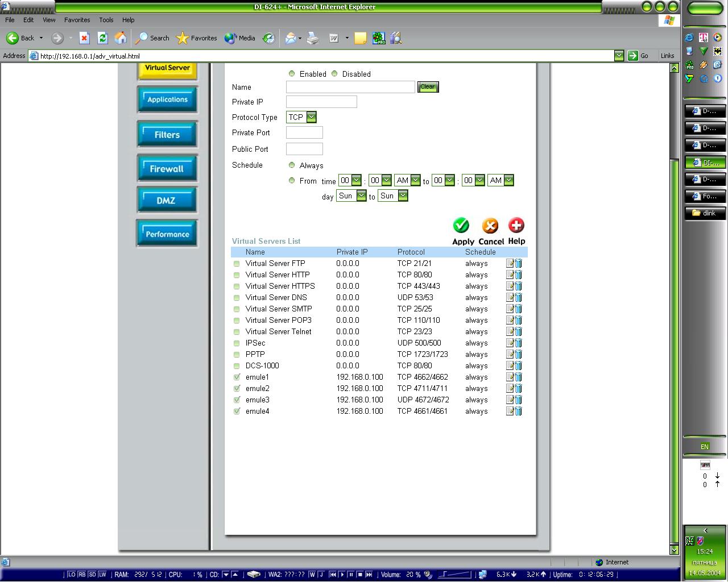Open the Favorites menu in the menu bar

coord(77,20)
